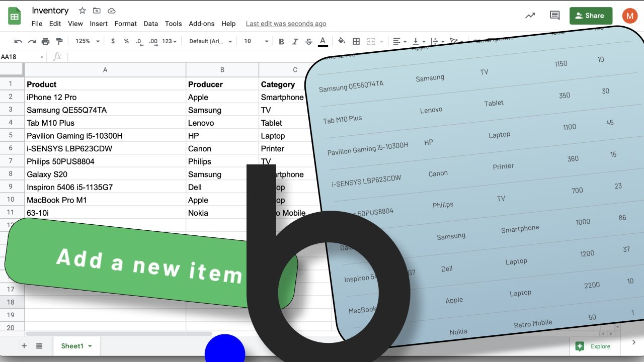Screen dimensions: 644x362
Task: Open the Data menu
Action: coord(150,24)
